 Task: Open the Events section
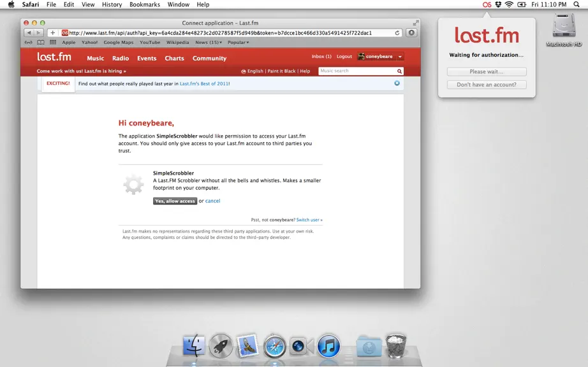coord(147,59)
